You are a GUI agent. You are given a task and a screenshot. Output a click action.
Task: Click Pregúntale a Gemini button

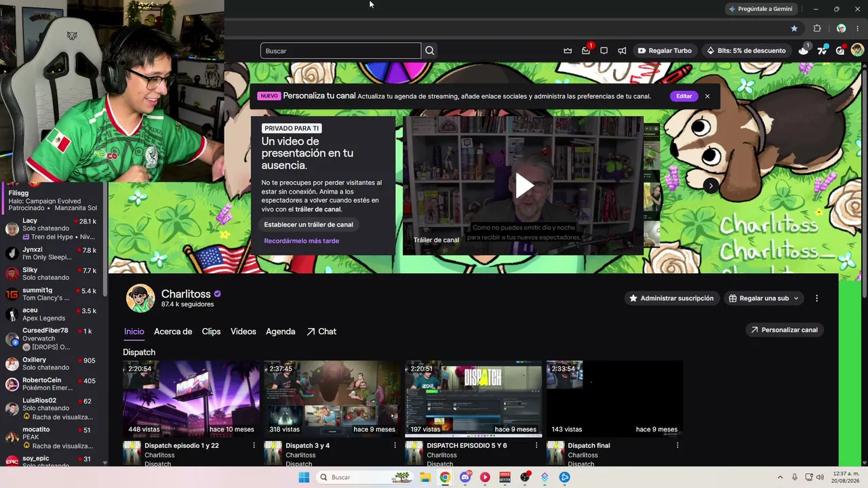point(760,9)
